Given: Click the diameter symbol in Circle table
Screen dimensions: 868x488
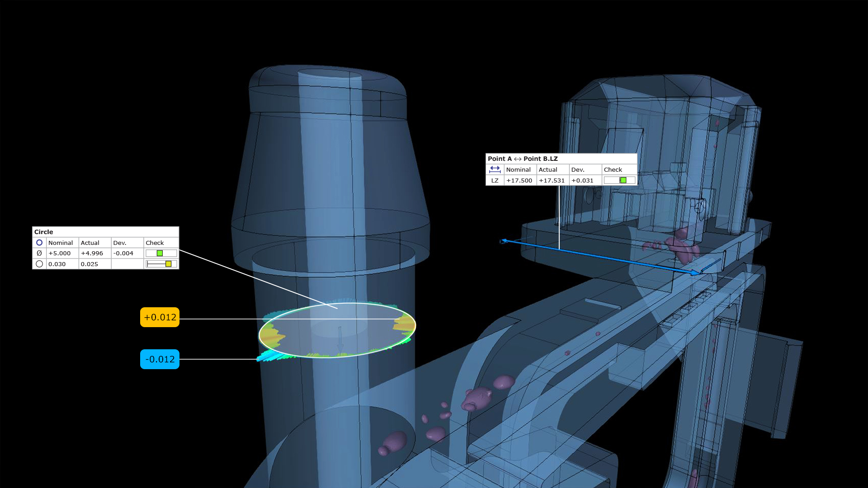Looking at the screenshot, I should tap(39, 253).
